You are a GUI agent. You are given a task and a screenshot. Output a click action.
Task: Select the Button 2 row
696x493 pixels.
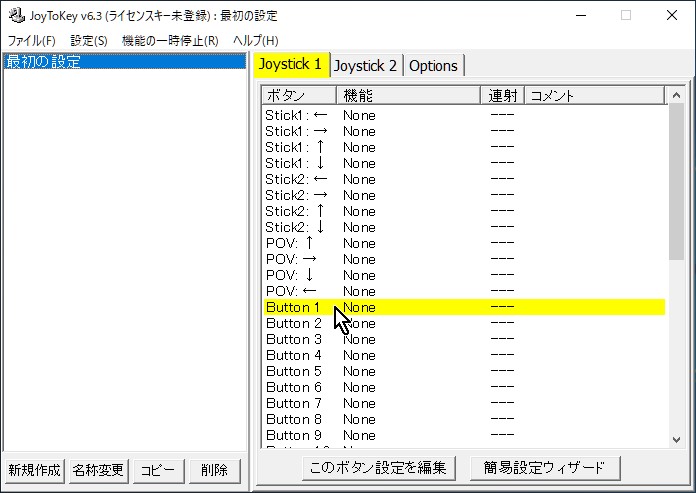pos(464,323)
